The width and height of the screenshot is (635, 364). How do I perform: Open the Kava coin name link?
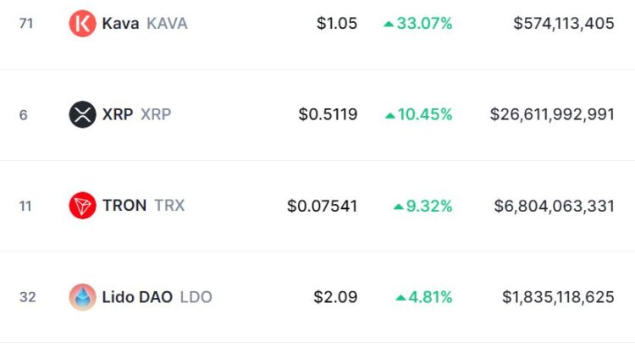click(x=120, y=24)
